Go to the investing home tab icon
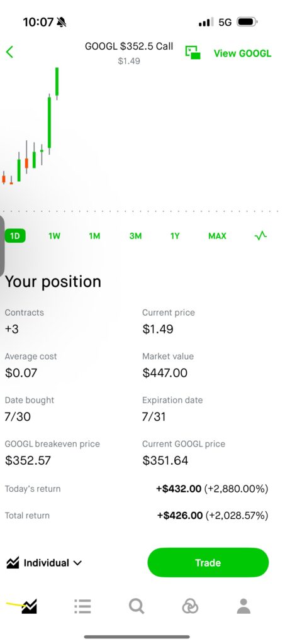 [x=29, y=606]
